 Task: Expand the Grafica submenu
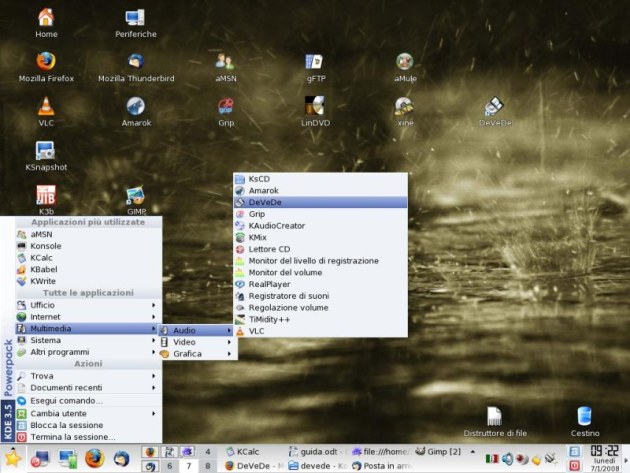pos(187,354)
